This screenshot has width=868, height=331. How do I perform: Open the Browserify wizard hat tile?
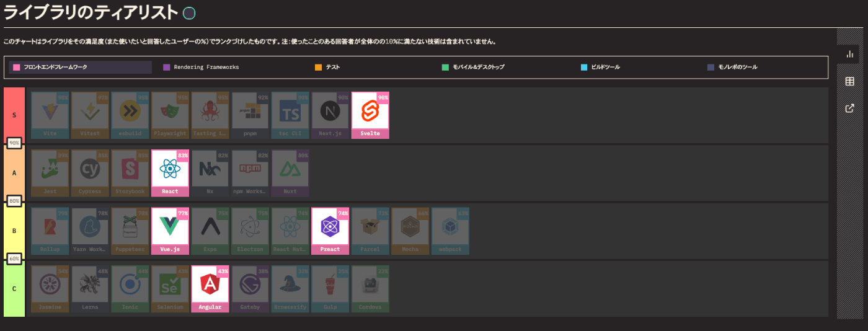coord(290,289)
